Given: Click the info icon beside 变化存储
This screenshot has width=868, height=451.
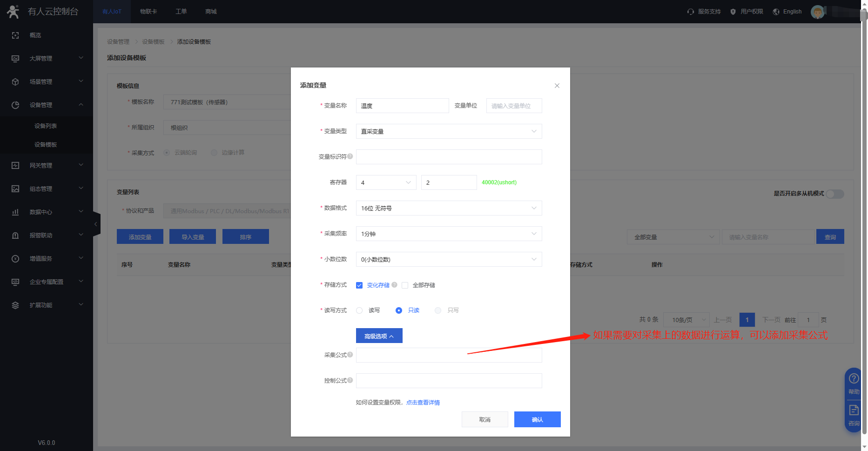Looking at the screenshot, I should pyautogui.click(x=394, y=285).
